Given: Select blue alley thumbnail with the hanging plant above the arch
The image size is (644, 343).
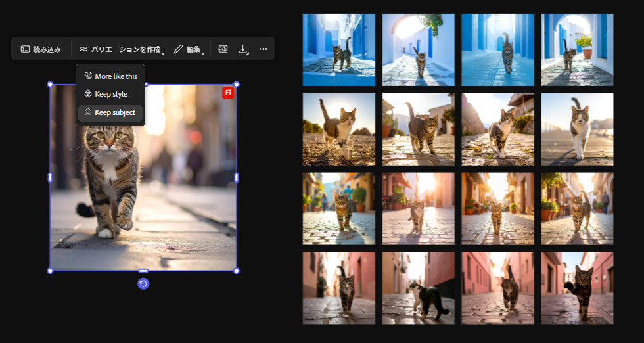Looking at the screenshot, I should (x=418, y=50).
